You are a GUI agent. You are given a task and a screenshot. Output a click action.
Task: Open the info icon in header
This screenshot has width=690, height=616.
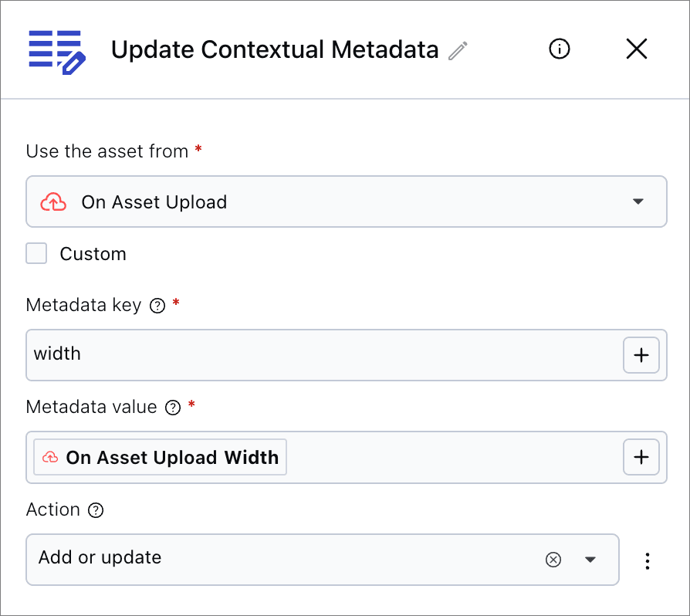tap(560, 49)
